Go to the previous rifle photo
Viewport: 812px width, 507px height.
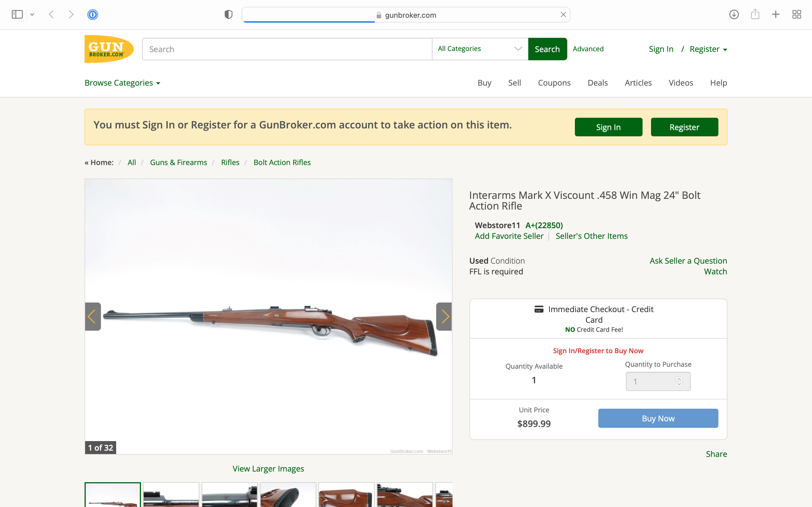coord(93,317)
